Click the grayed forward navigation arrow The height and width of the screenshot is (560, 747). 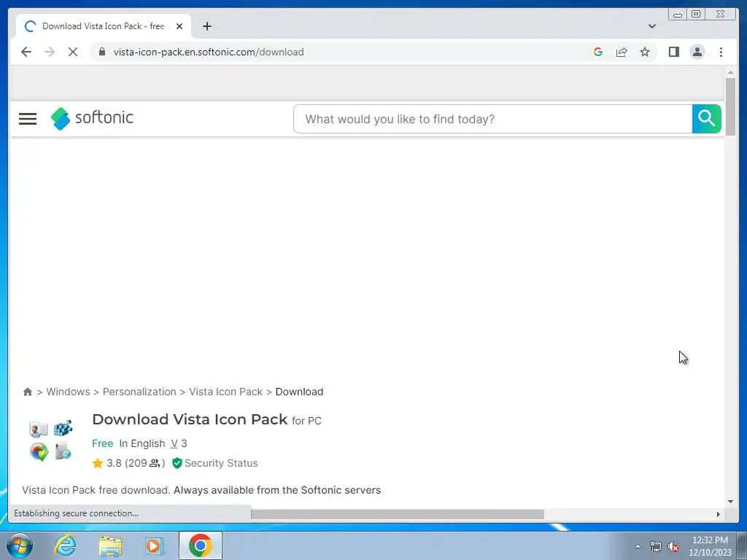(x=50, y=52)
